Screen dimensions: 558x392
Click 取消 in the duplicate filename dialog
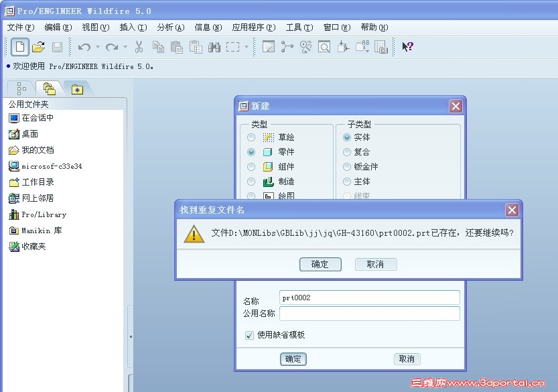pos(376,264)
